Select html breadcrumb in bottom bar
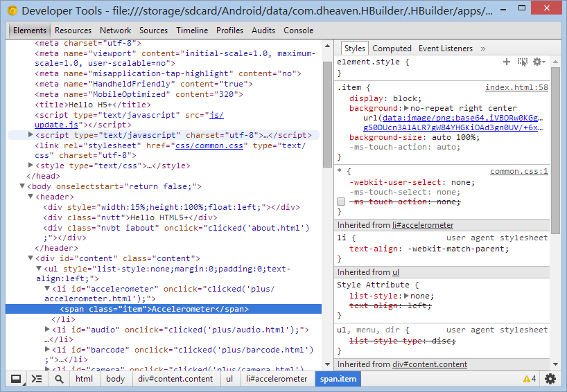This screenshot has height=392, width=567. [x=84, y=379]
